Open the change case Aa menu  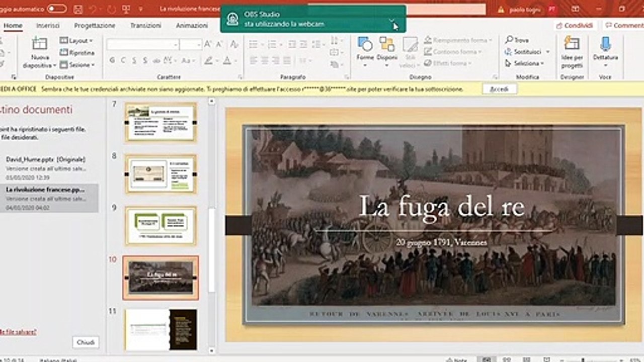pyautogui.click(x=188, y=60)
